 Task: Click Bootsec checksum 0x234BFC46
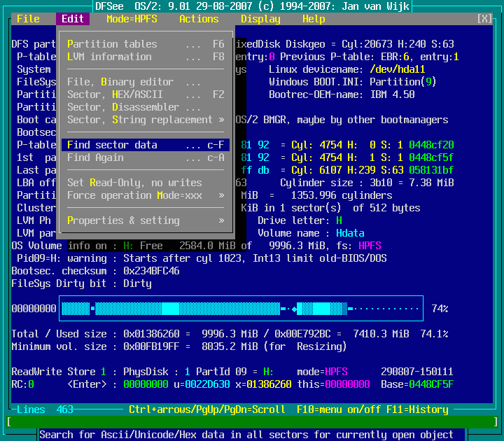click(151, 271)
